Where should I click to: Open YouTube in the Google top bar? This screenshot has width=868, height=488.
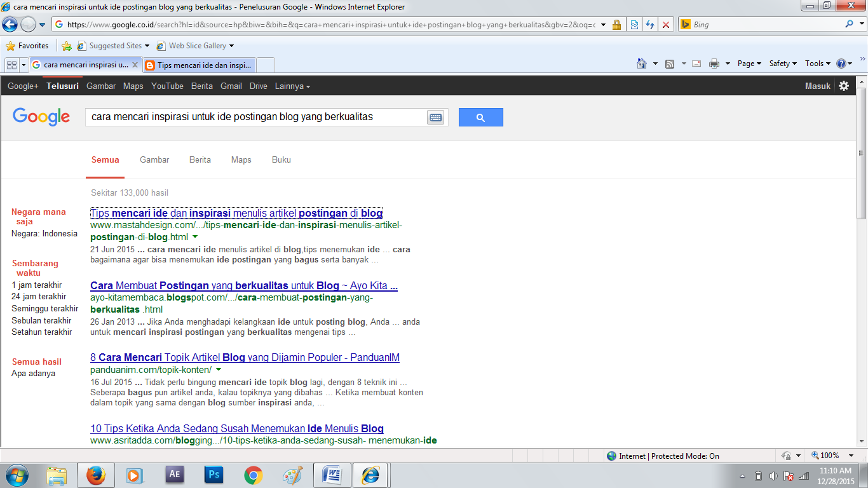[x=167, y=86]
